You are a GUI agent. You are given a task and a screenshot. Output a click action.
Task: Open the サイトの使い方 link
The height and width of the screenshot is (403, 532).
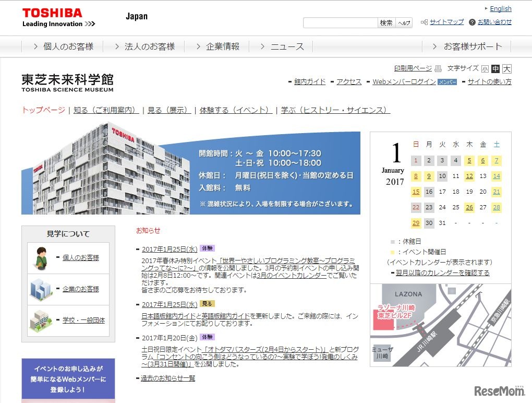[490, 82]
